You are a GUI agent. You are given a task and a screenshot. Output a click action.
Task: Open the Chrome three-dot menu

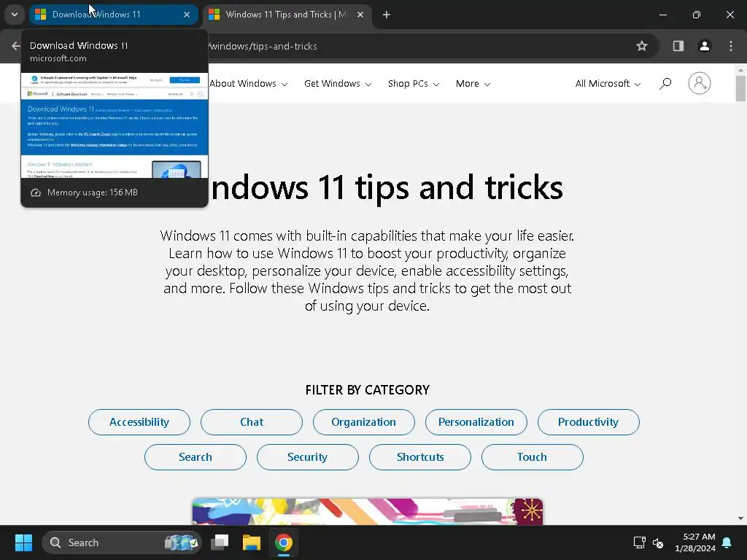pos(731,46)
